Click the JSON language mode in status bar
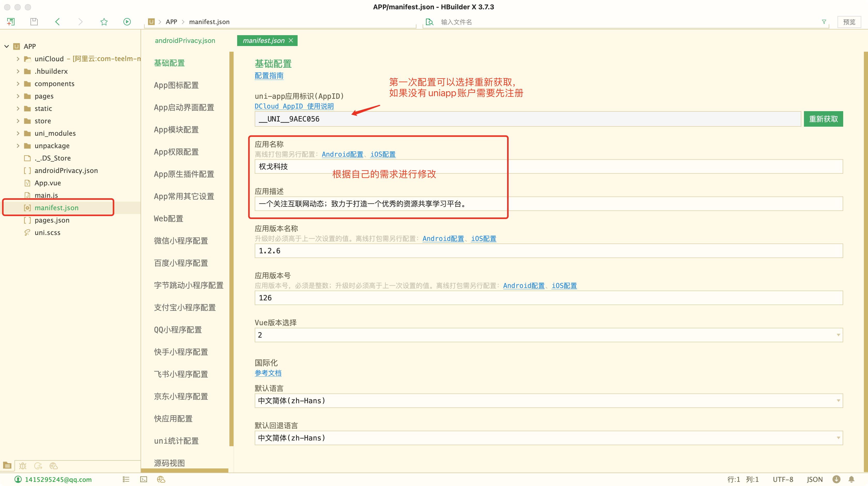The image size is (868, 486). [815, 479]
